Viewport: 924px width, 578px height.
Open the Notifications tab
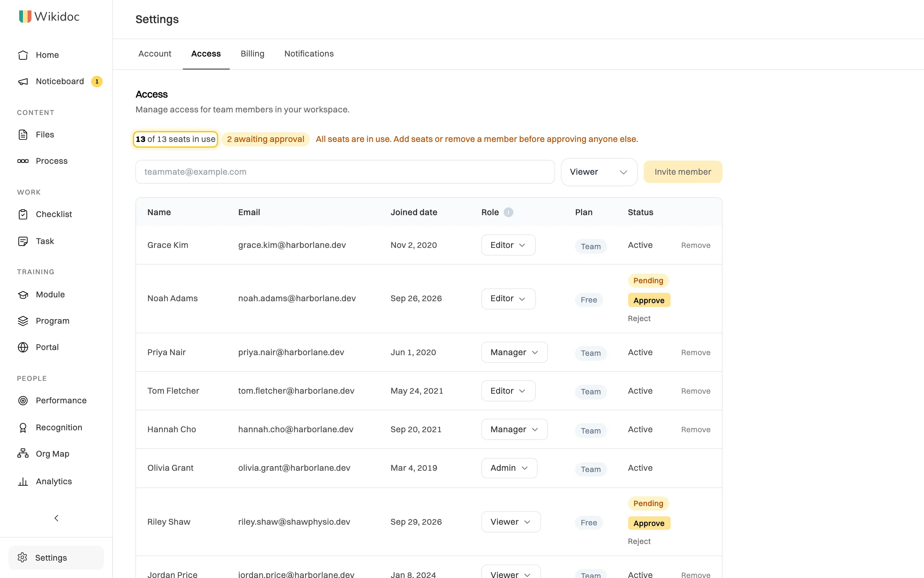click(309, 54)
